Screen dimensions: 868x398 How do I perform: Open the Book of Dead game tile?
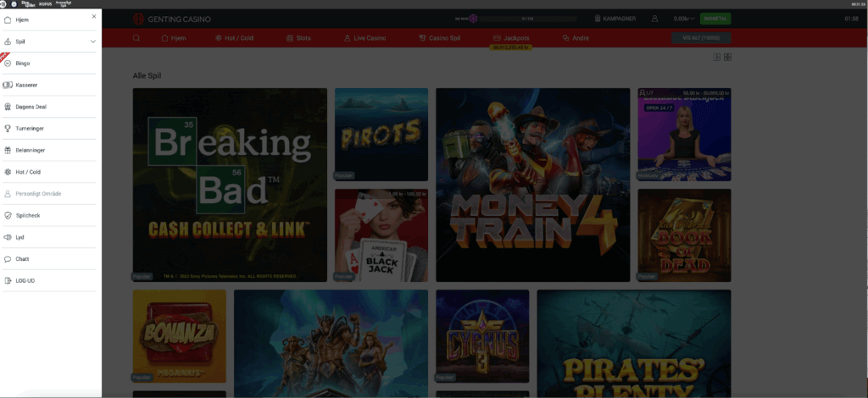click(x=684, y=235)
